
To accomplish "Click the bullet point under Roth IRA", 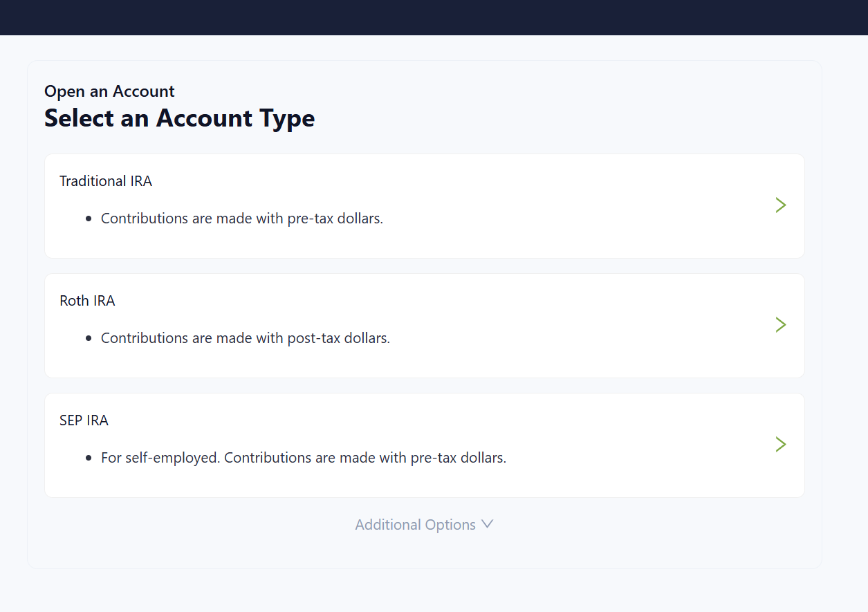I will click(89, 339).
